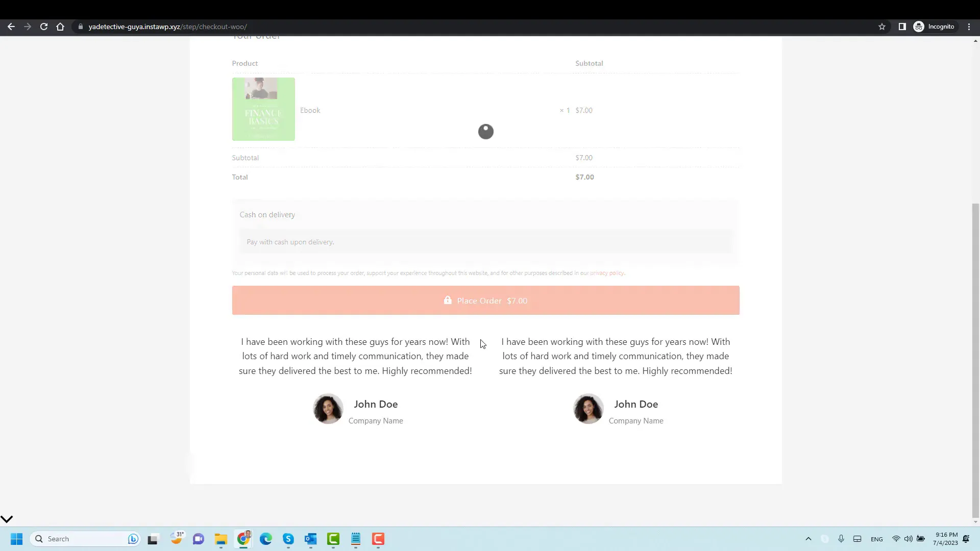
Task: Click John Doe reviewer profile image
Action: coord(328,409)
